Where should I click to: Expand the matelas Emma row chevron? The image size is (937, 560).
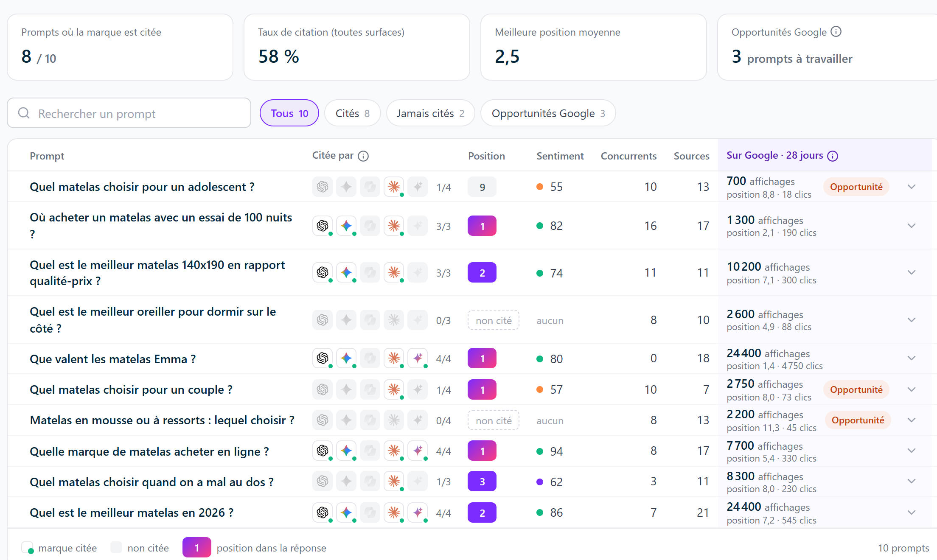pos(912,358)
